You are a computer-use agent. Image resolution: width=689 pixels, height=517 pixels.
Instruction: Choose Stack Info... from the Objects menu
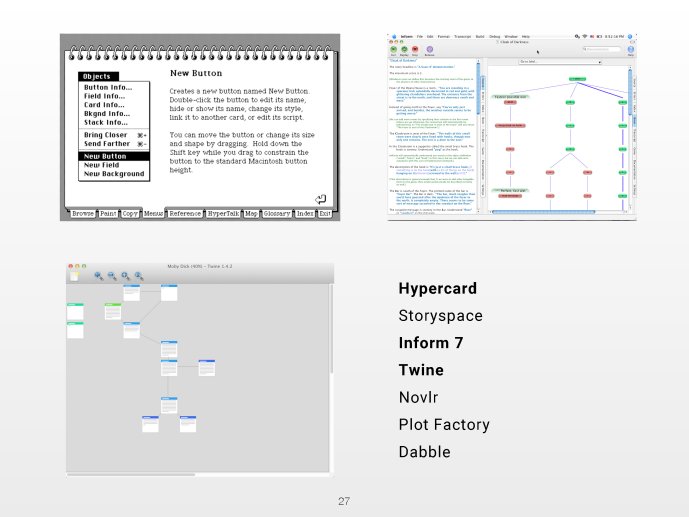(106, 123)
